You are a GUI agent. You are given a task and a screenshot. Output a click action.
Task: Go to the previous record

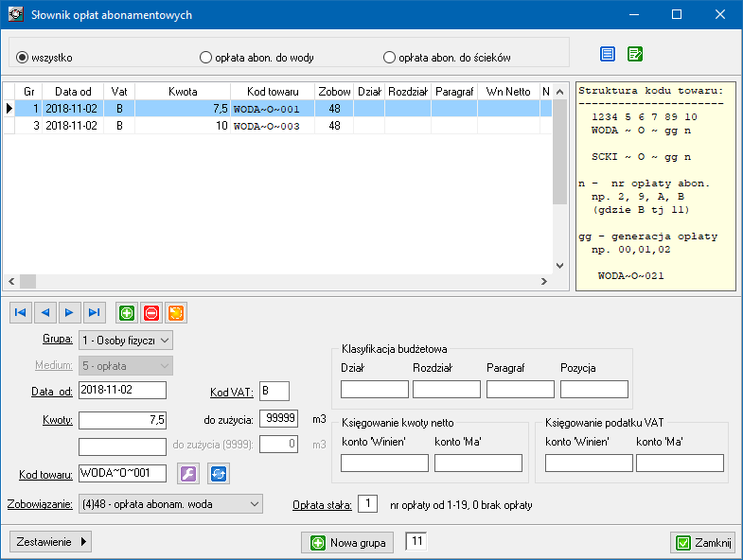(44, 311)
